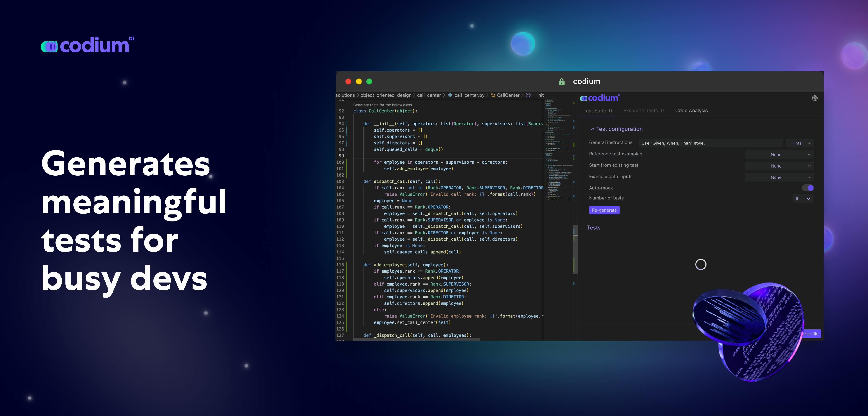868x416 pixels.
Task: Click the Re-generate button
Action: point(604,210)
